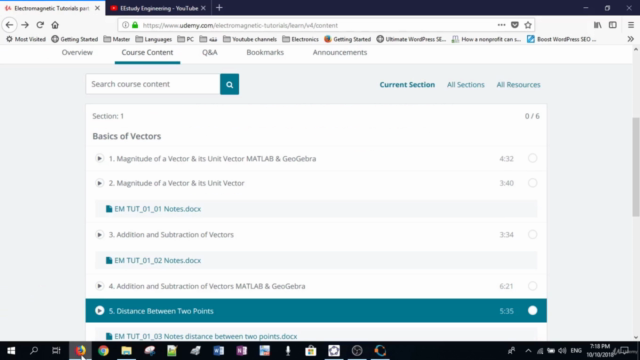
Task: Download EM TUT_01_02 Notes.docx
Action: click(x=158, y=260)
